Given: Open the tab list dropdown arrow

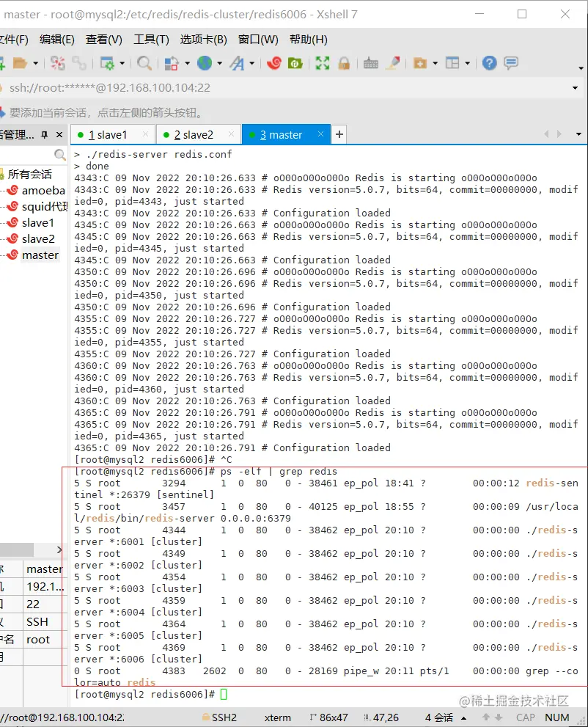Looking at the screenshot, I should pyautogui.click(x=578, y=134).
